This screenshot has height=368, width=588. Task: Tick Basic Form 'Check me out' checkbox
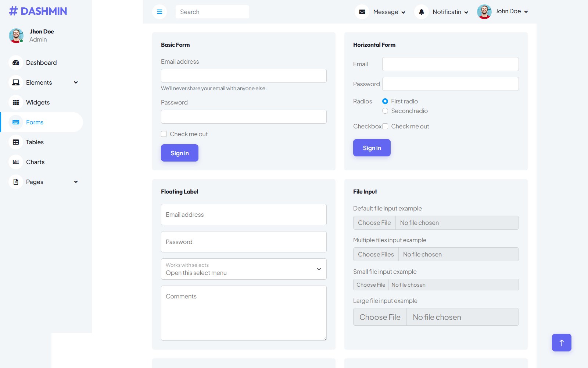tap(164, 134)
